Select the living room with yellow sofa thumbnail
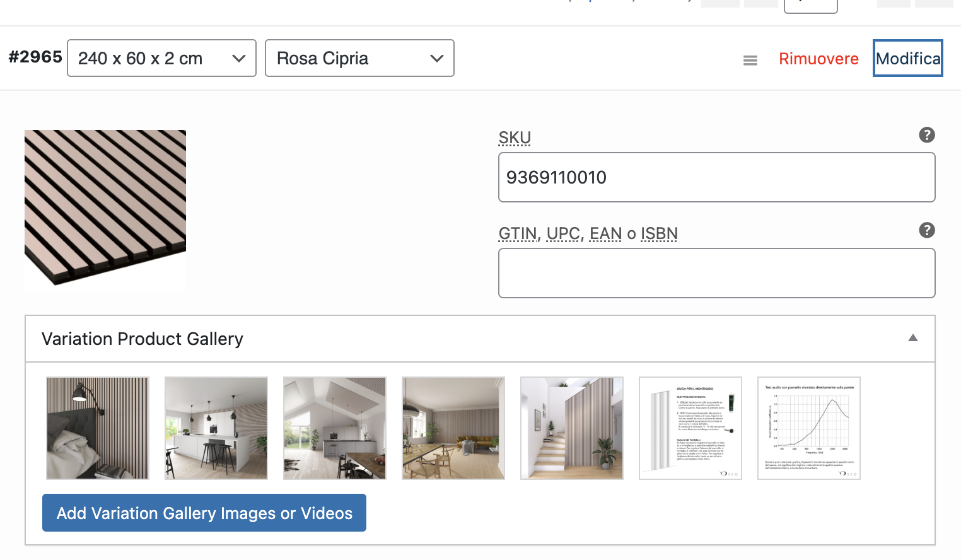Screen dimensions: 961x560 point(453,428)
